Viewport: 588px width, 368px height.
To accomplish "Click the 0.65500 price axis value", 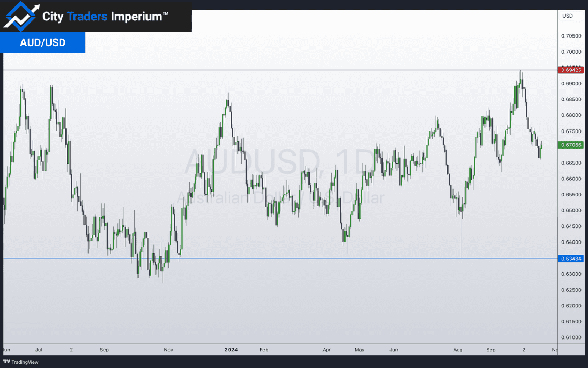I will 571,195.
